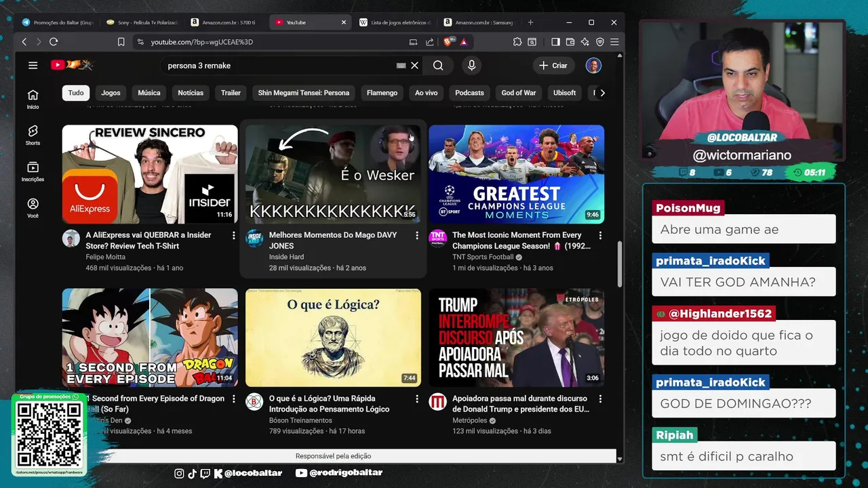Open Você in sidebar
This screenshot has height=488, width=868.
point(33,207)
